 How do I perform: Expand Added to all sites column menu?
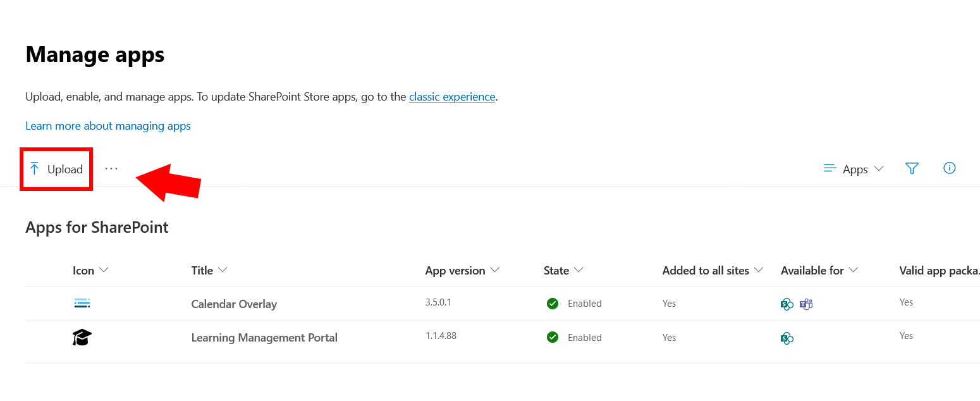[713, 271]
